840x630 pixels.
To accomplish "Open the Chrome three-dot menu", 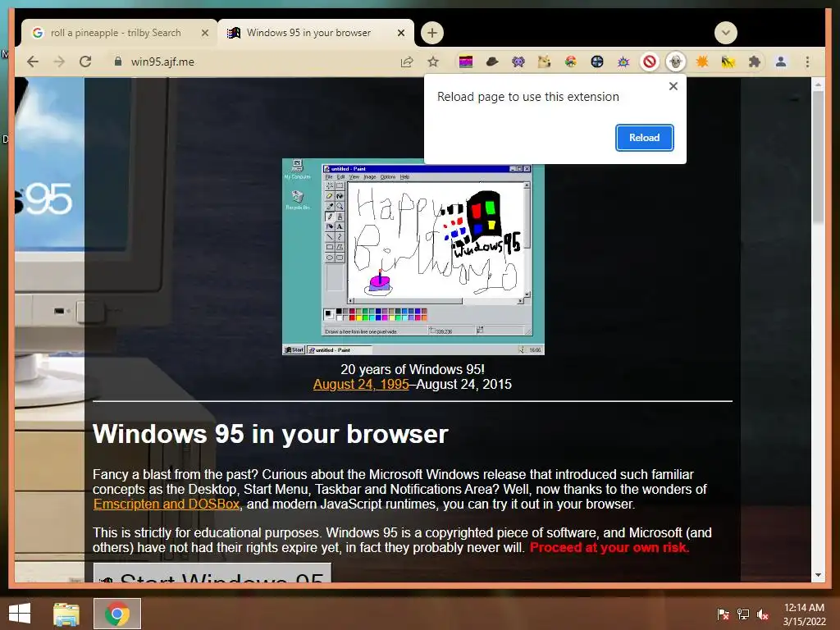I will (807, 62).
